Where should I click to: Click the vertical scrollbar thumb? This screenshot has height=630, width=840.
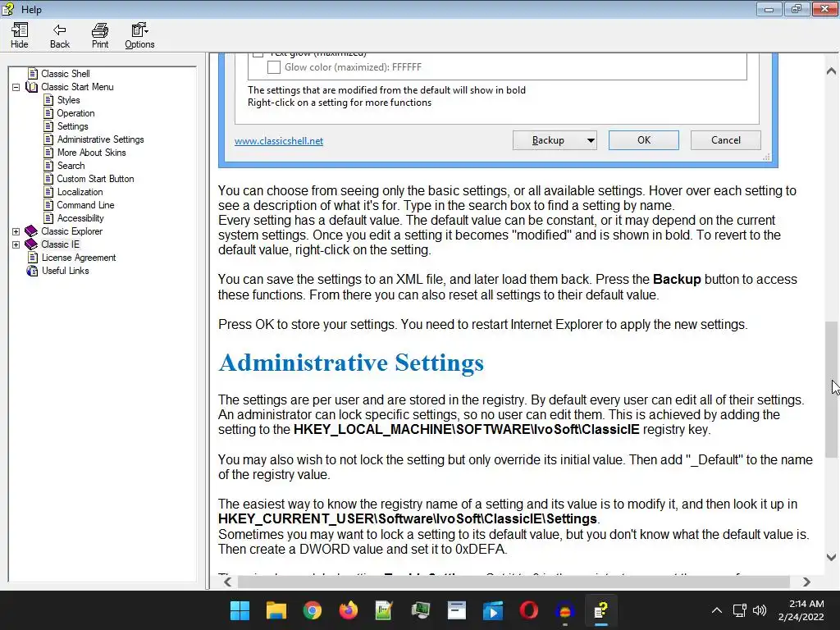coord(831,390)
